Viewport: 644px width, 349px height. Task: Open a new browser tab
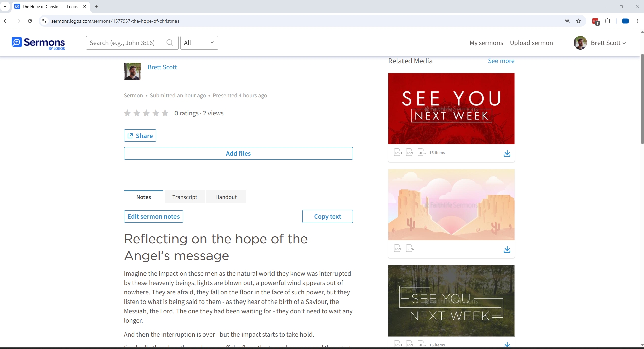[x=97, y=6]
